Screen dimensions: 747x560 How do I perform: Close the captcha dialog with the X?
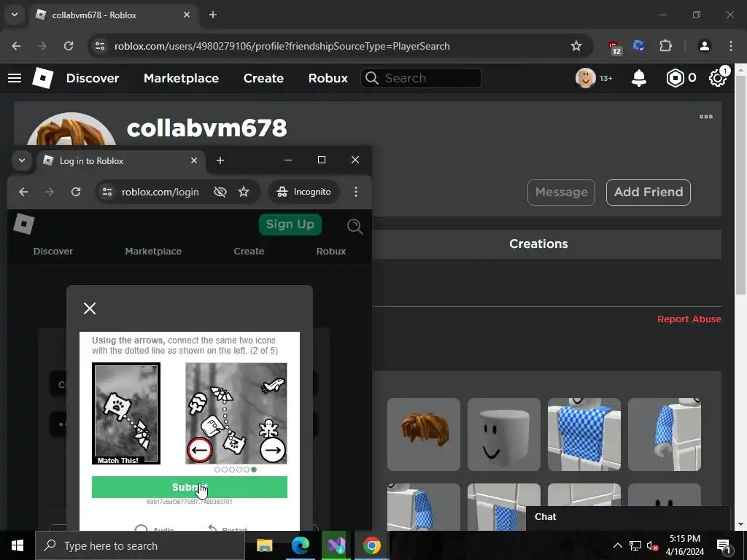click(x=90, y=308)
